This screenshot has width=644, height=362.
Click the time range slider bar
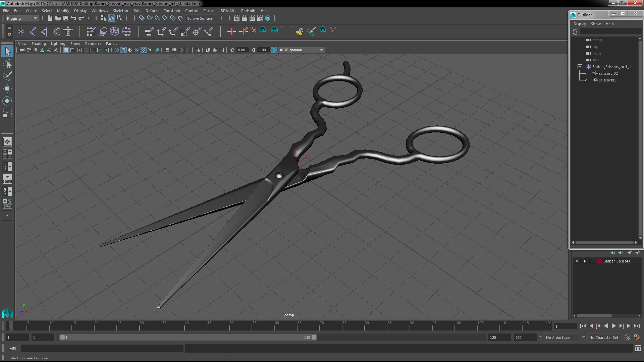coord(188,338)
